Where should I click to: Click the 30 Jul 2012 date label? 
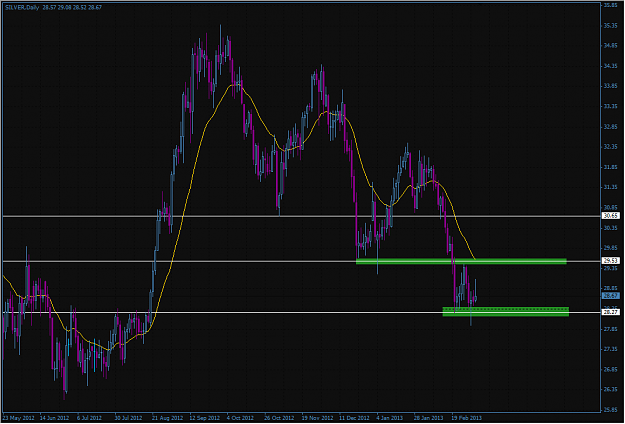click(128, 418)
